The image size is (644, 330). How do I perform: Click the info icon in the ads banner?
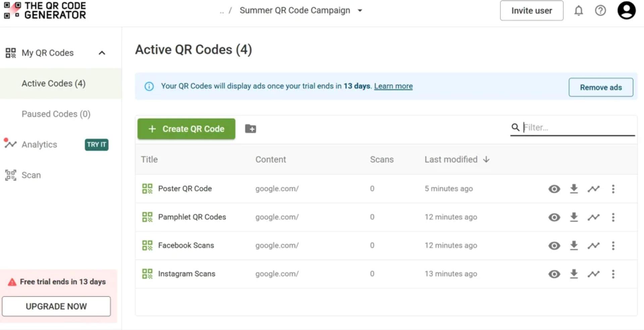[x=149, y=86]
